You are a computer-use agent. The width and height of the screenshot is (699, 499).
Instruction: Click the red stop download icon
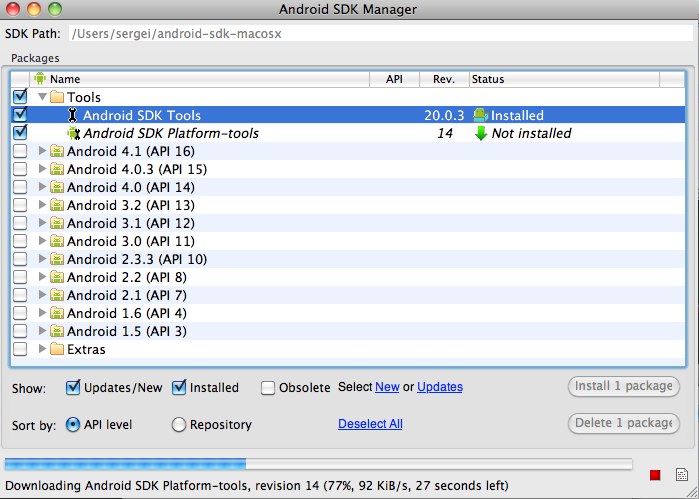[x=655, y=475]
